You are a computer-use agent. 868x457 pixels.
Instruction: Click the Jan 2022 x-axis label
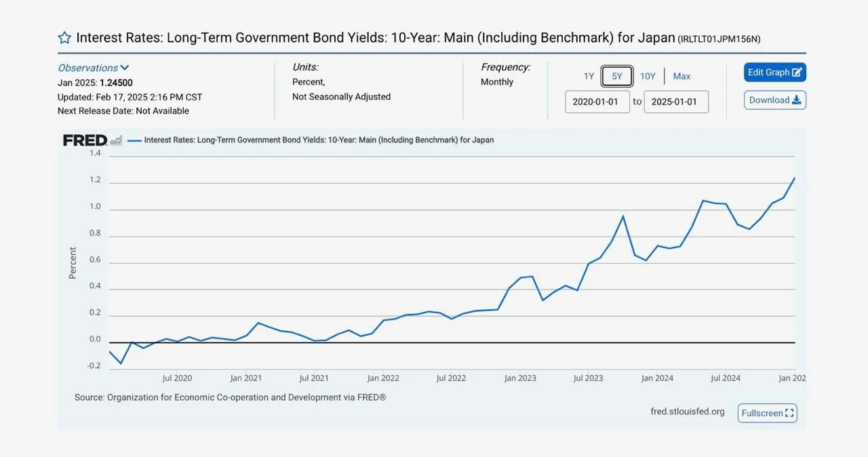(x=383, y=378)
